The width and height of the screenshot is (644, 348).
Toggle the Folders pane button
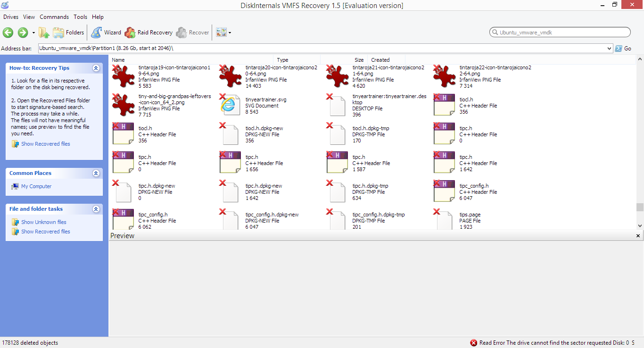[x=68, y=33]
